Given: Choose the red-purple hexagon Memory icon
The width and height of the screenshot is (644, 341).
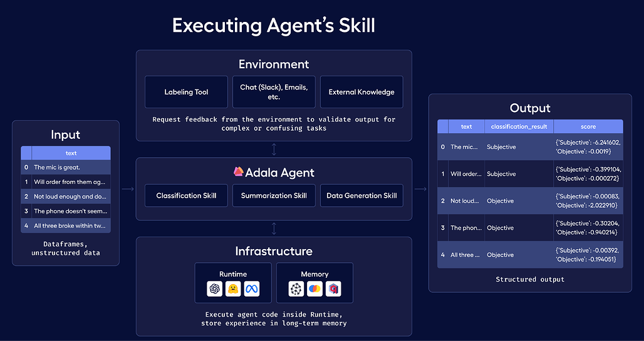Looking at the screenshot, I should click(333, 289).
